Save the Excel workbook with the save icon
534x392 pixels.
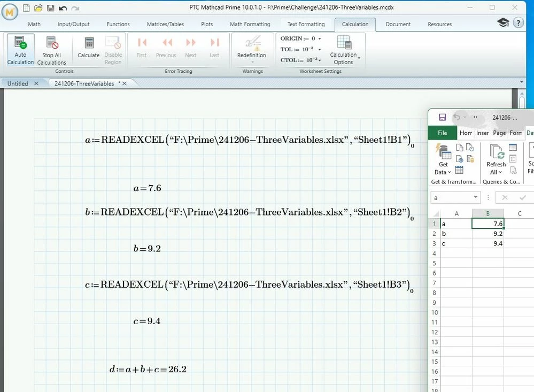442,117
